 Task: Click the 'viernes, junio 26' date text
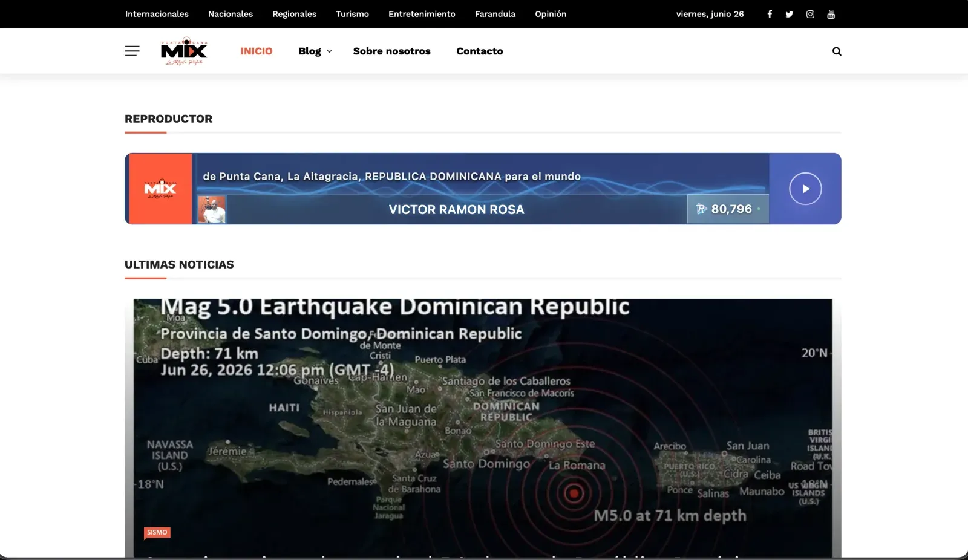point(710,14)
